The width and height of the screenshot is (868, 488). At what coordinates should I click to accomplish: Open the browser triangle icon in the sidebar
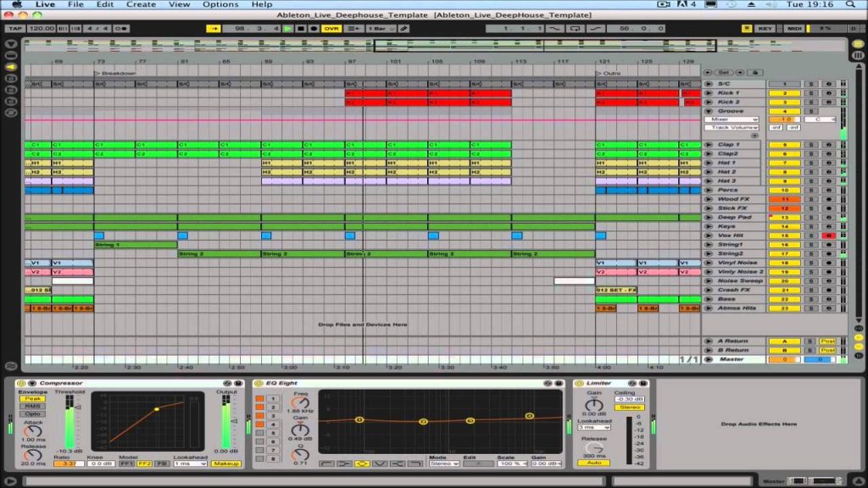tap(10, 44)
